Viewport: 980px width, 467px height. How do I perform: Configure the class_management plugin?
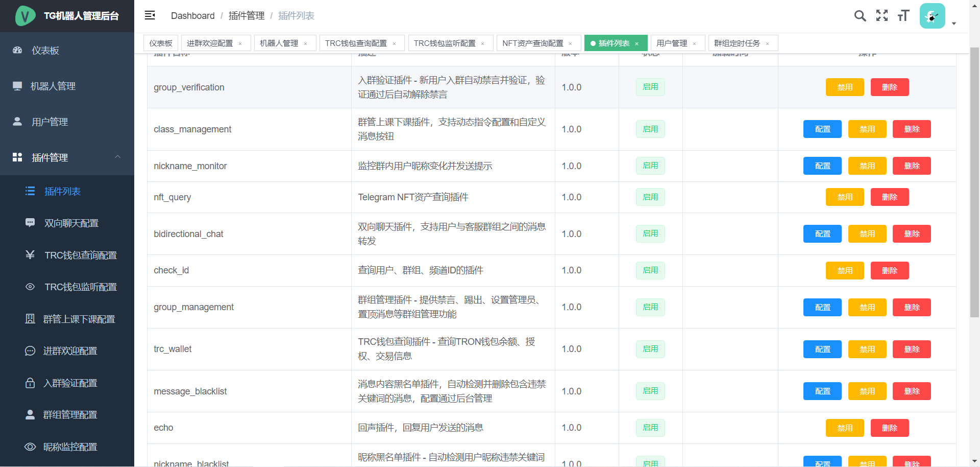click(x=822, y=129)
